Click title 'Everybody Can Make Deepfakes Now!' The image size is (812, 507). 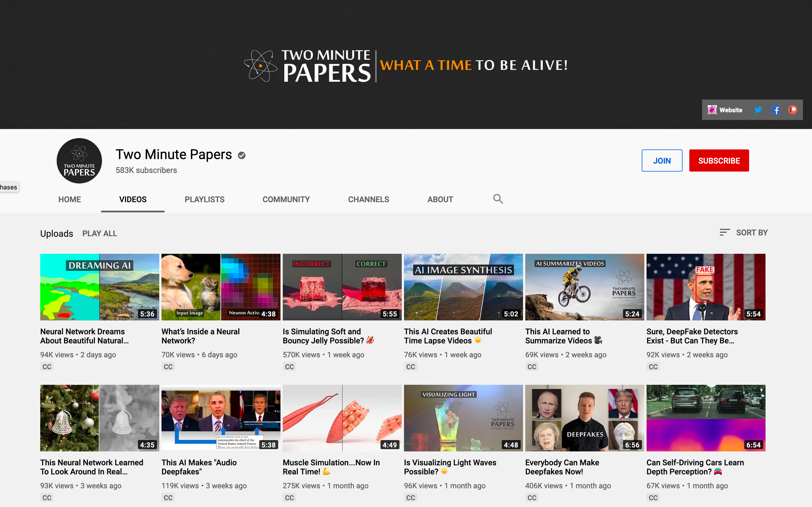562,467
